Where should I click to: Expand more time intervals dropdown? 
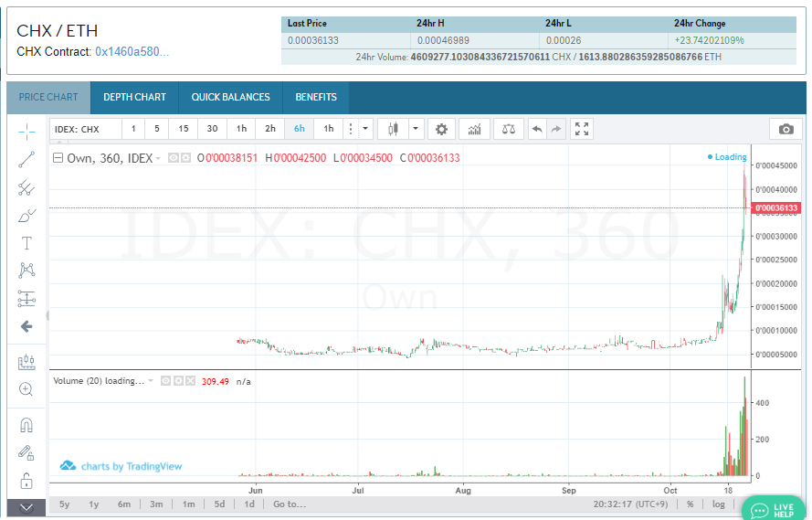[365, 129]
